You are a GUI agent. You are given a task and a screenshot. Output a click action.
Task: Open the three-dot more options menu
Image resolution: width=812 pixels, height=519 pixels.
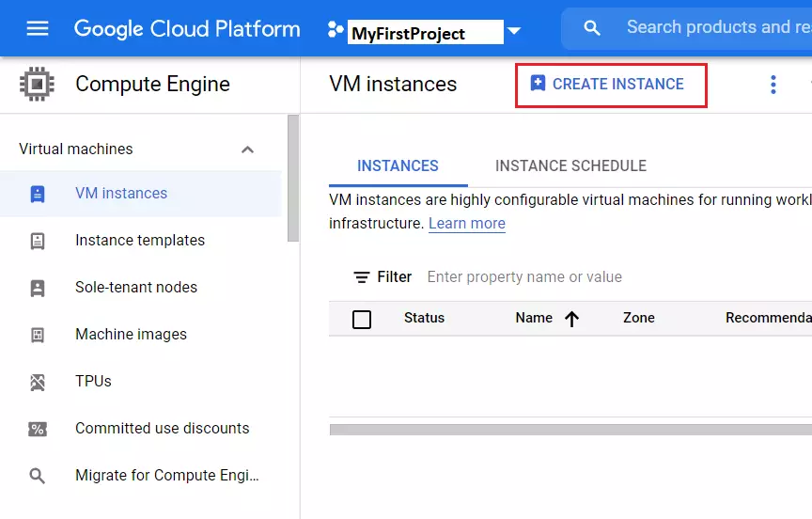[773, 85]
